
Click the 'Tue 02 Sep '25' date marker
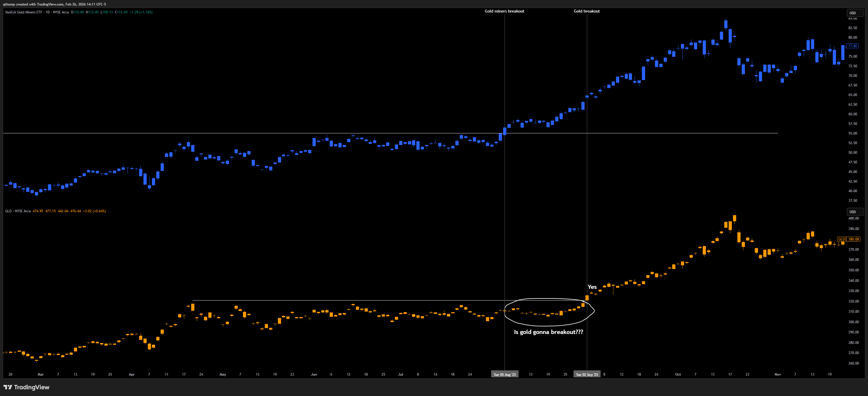click(x=587, y=374)
